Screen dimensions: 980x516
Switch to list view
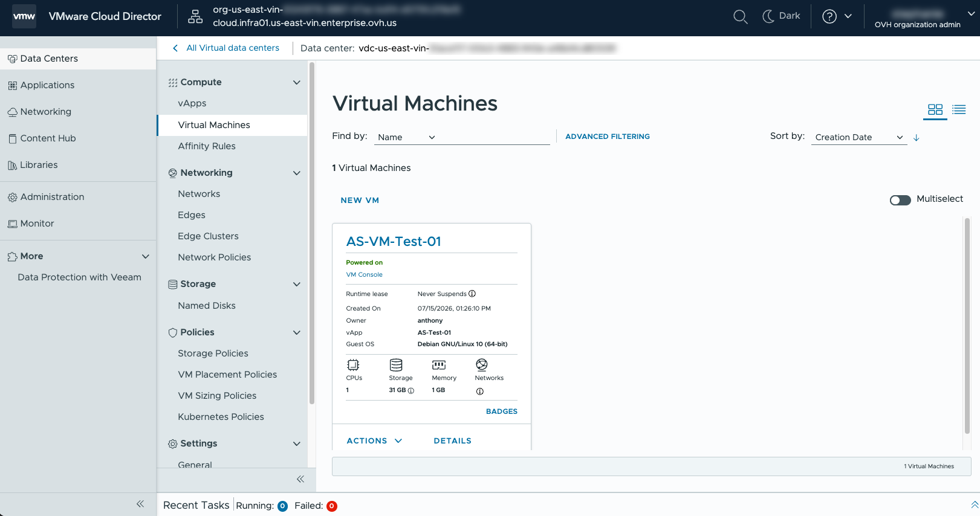point(959,109)
